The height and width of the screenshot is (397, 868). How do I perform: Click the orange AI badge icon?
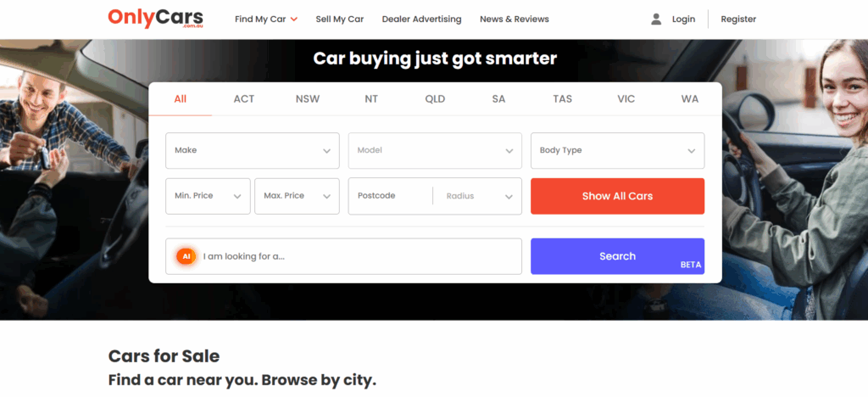pyautogui.click(x=186, y=256)
